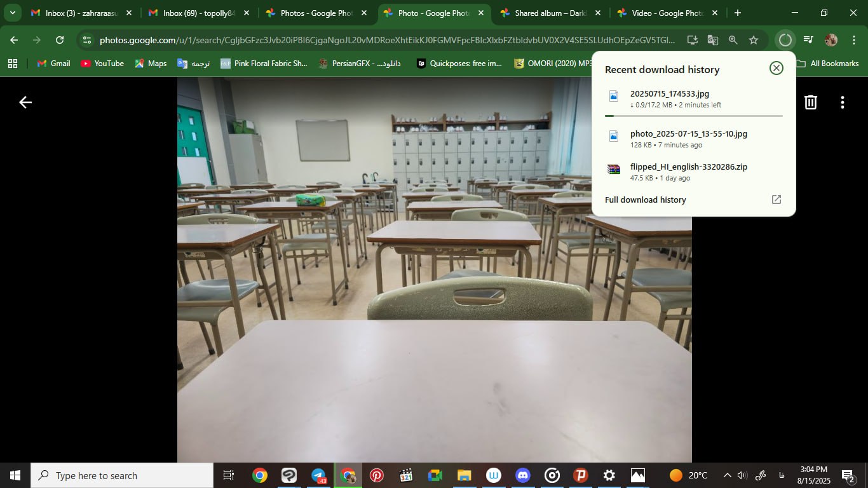Click the download progress bar
This screenshot has height=488, width=868.
(x=693, y=116)
